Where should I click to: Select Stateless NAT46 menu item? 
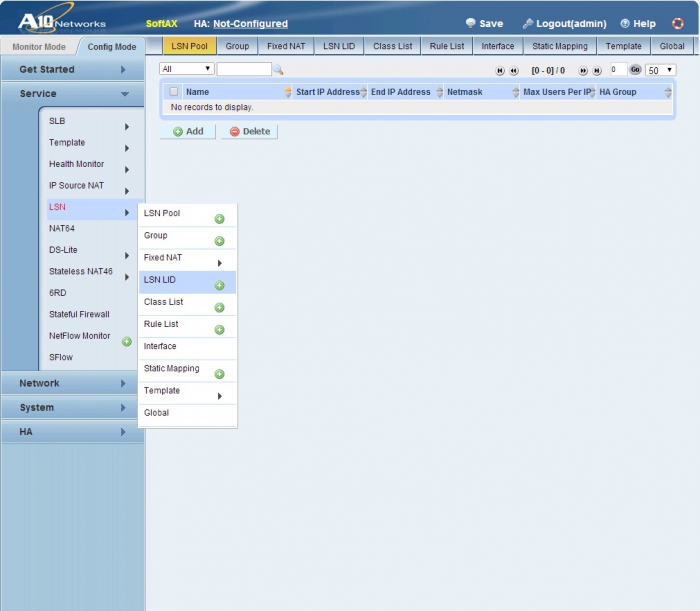(x=81, y=271)
